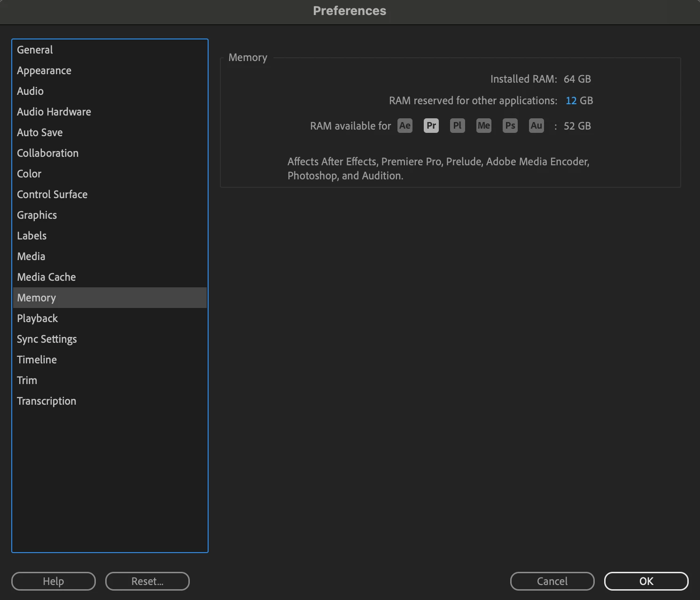Click the Audition (Au) app icon
Viewport: 700px width, 600px height.
click(x=537, y=126)
